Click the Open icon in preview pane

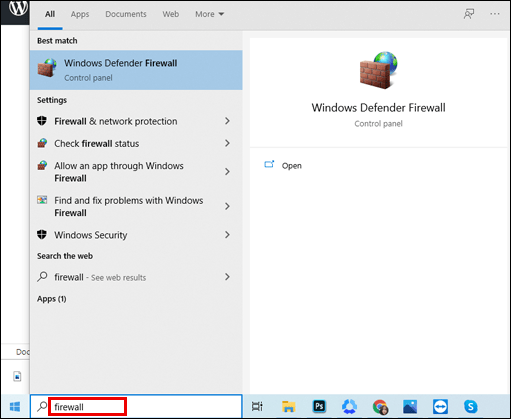[x=269, y=164]
